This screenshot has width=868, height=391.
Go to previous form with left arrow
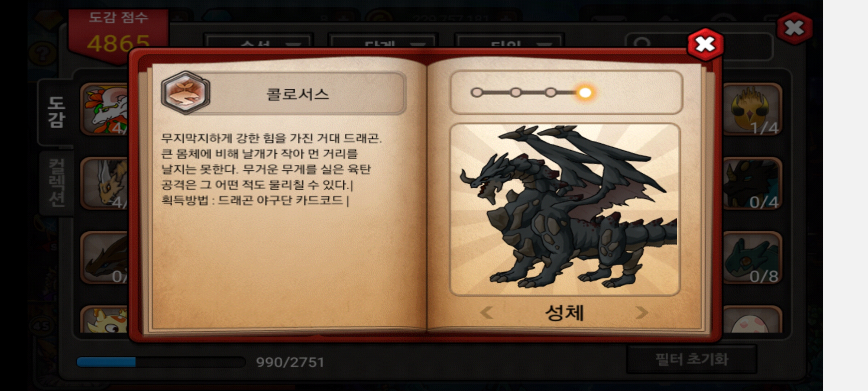(486, 312)
